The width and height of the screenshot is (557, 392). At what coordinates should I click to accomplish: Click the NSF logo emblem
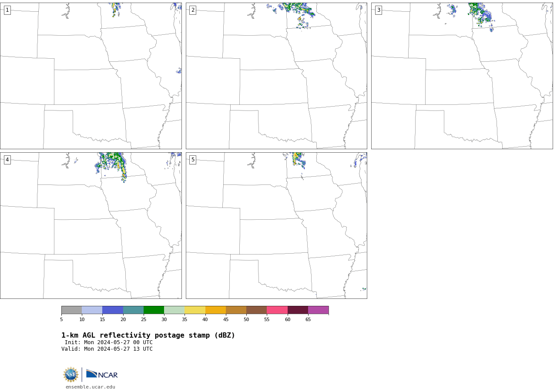71,375
